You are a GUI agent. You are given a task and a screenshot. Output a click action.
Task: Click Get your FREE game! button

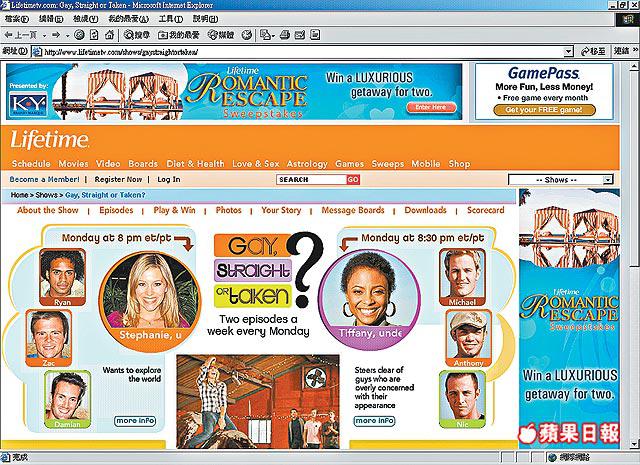544,110
